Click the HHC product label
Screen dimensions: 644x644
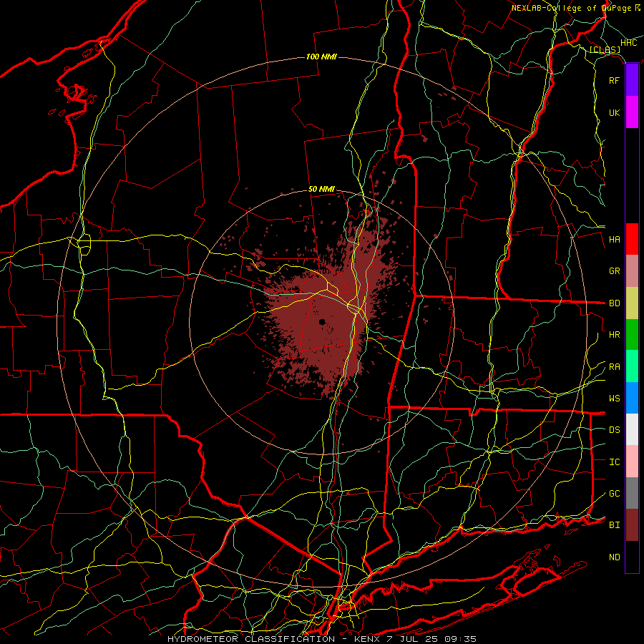click(629, 43)
